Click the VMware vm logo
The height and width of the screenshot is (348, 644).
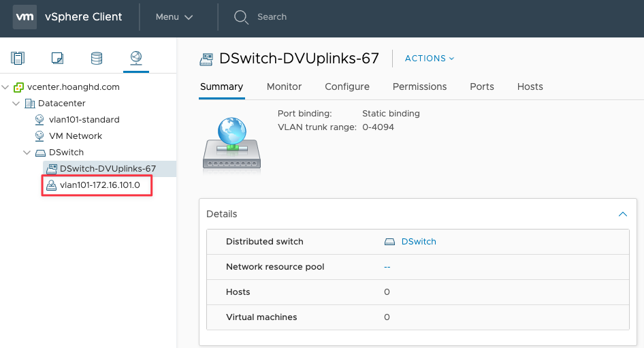pos(25,17)
